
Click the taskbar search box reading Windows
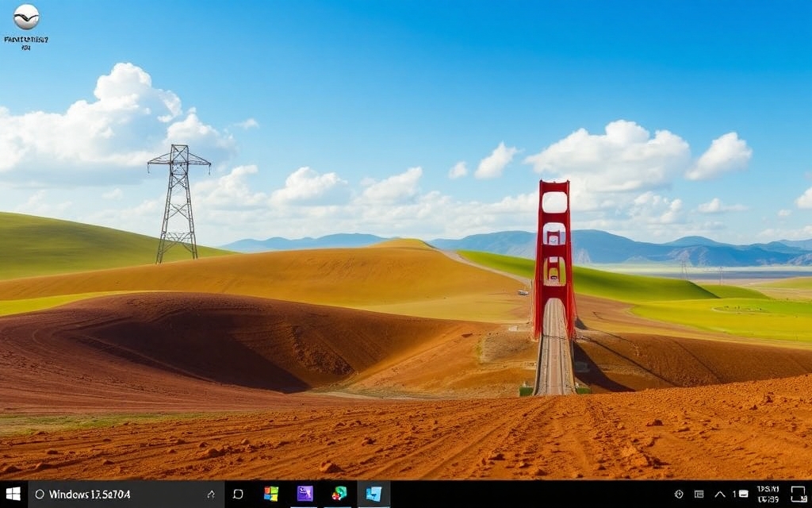tap(126, 494)
